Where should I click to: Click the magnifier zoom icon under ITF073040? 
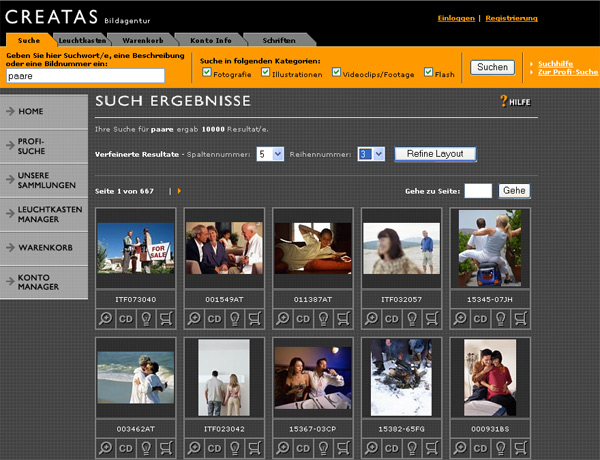[106, 318]
